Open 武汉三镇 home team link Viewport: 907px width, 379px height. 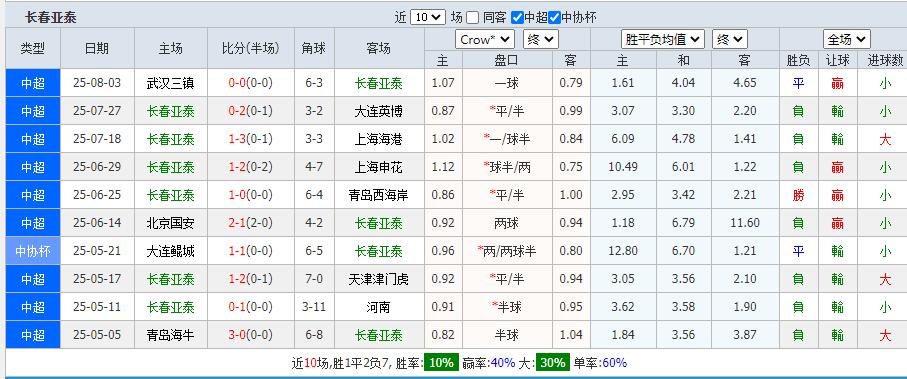(x=171, y=83)
